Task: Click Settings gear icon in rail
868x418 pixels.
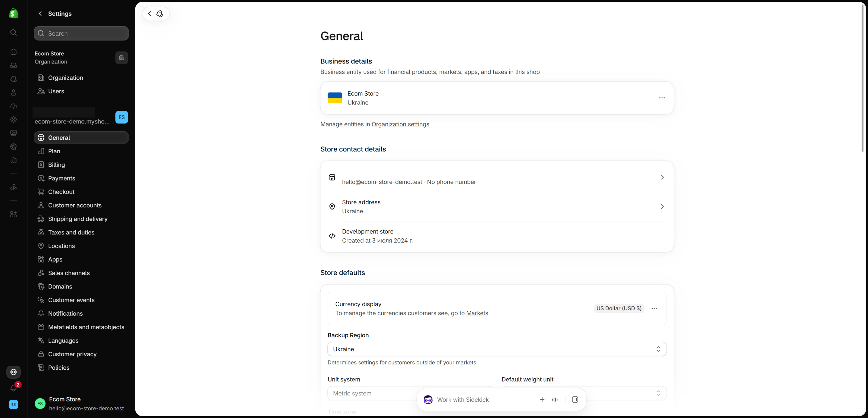Action: [x=14, y=372]
